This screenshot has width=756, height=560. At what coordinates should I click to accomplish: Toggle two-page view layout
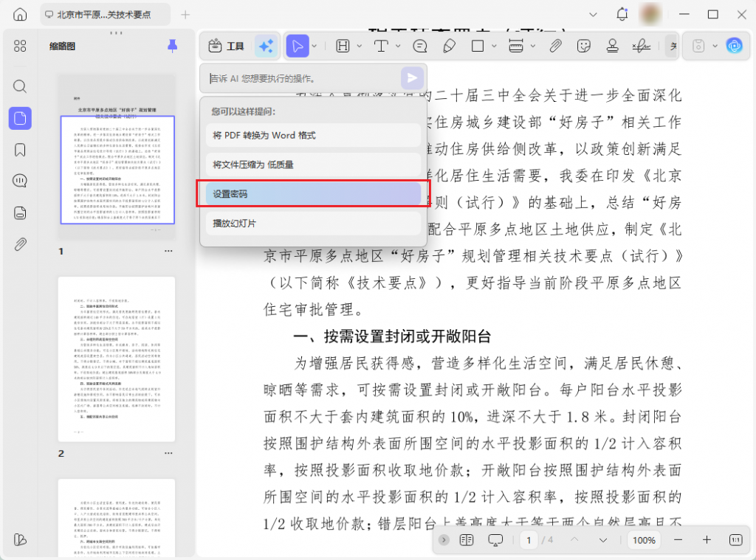click(x=467, y=541)
